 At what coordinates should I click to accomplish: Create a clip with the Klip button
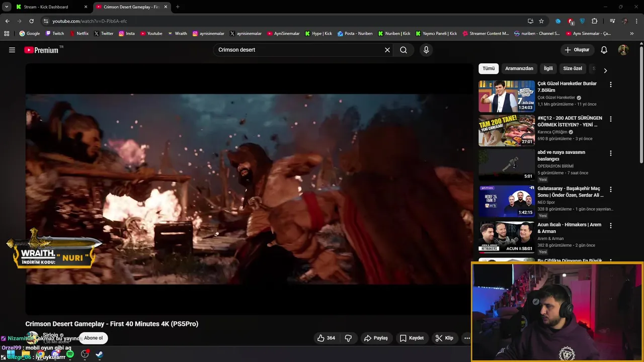(444, 338)
